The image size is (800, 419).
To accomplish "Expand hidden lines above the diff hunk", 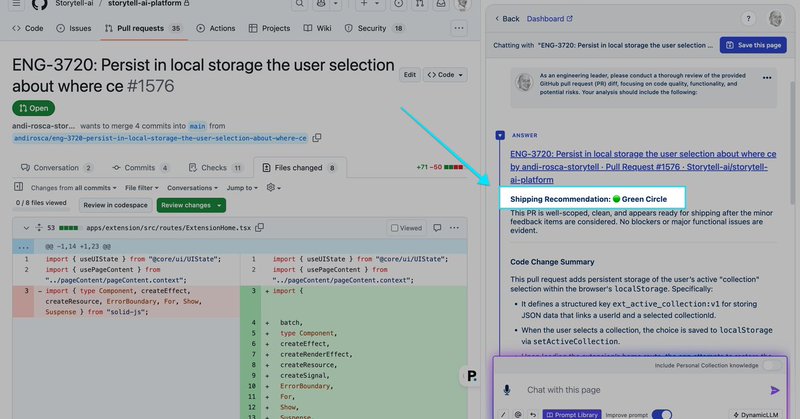I will 23,247.
